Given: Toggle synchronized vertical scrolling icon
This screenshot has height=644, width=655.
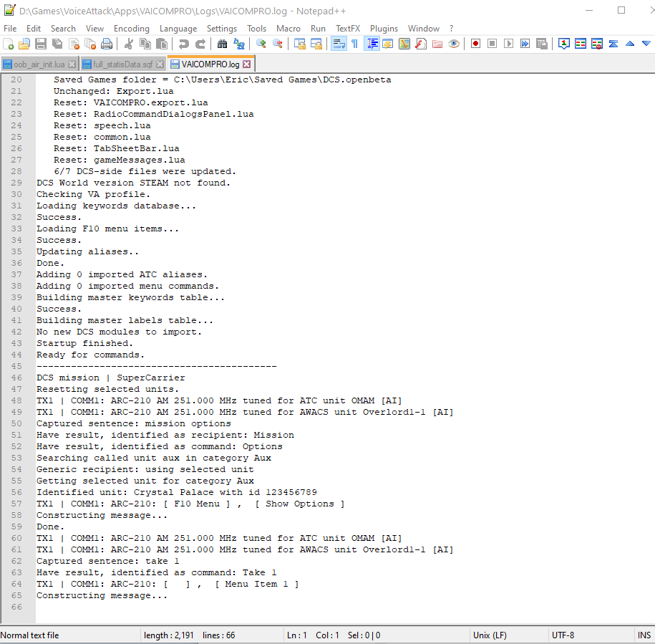Looking at the screenshot, I should click(x=299, y=44).
